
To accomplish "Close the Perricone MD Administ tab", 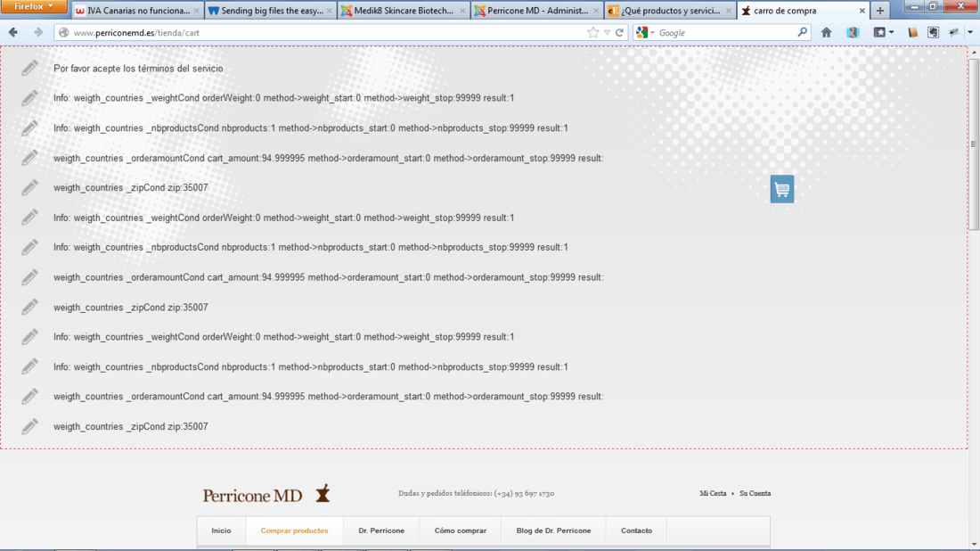I will pyautogui.click(x=596, y=11).
